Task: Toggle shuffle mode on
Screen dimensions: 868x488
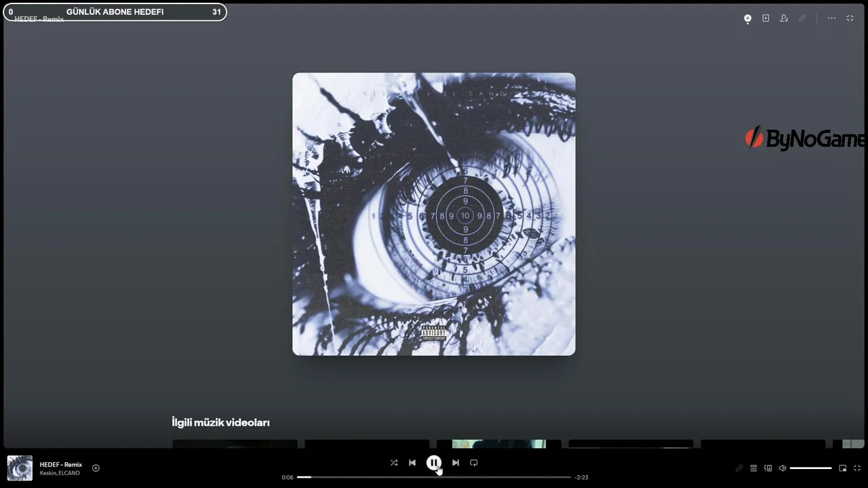Action: pos(394,463)
